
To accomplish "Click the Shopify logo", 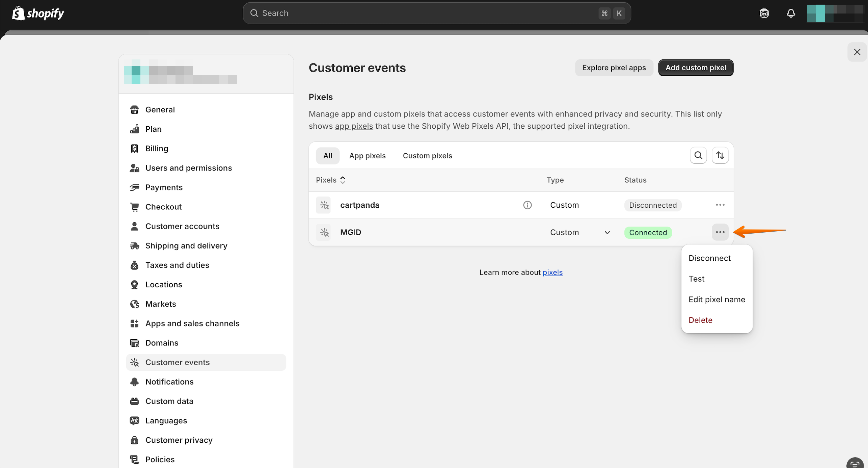I will (x=38, y=13).
